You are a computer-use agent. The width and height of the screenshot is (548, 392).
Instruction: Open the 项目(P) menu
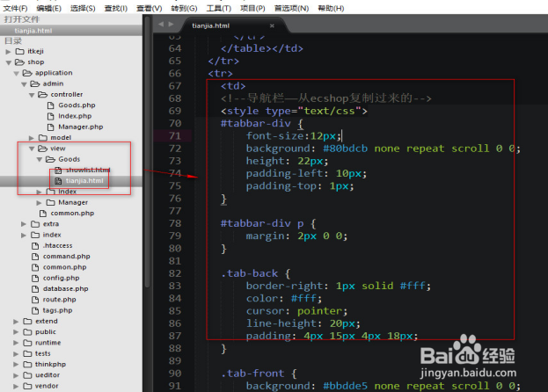[252, 8]
